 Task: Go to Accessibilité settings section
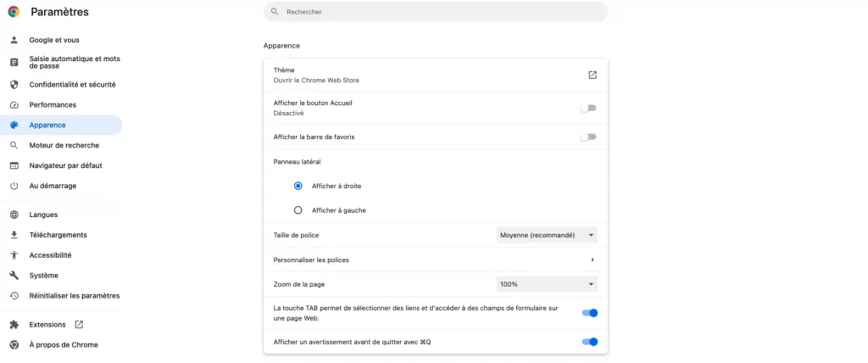[x=50, y=255]
